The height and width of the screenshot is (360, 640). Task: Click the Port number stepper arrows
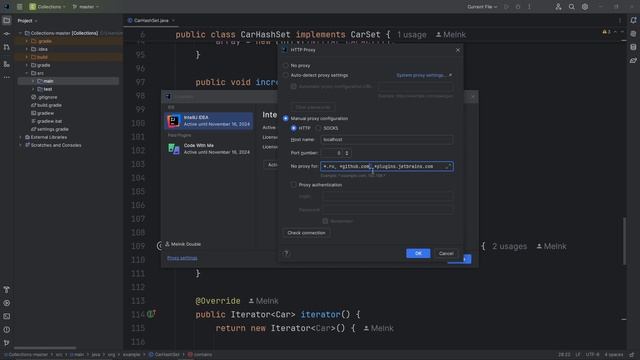pyautogui.click(x=347, y=153)
